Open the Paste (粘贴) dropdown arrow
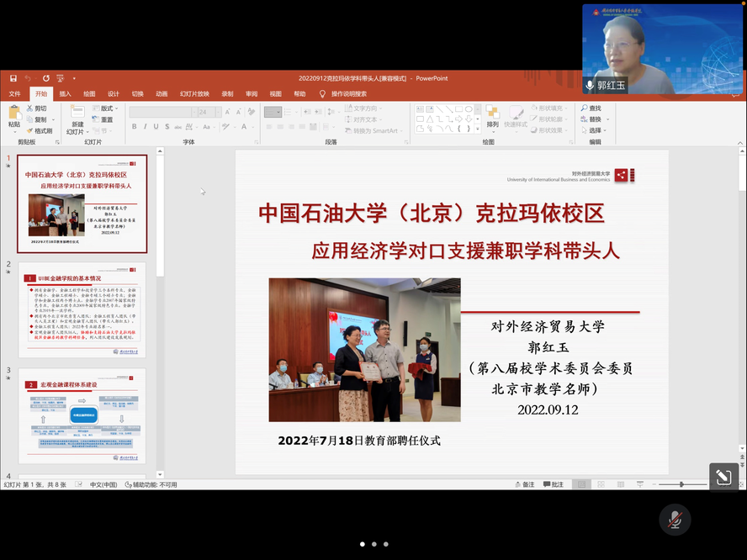 [13, 132]
